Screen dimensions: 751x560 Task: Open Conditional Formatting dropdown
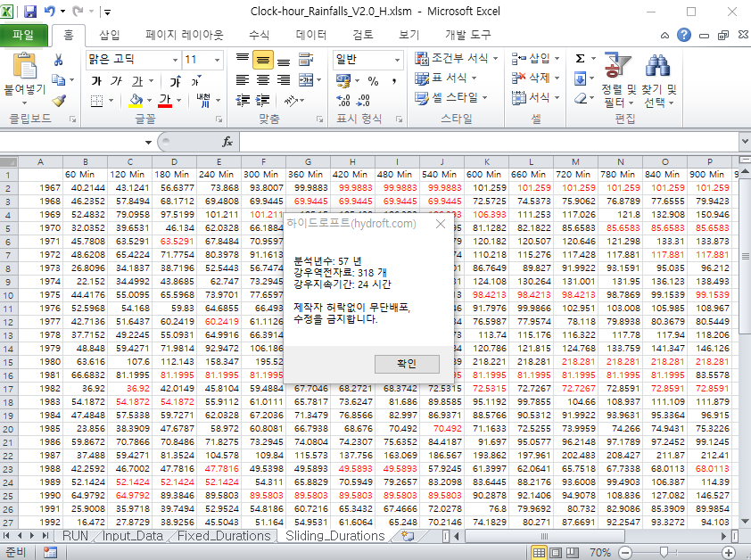(457, 59)
